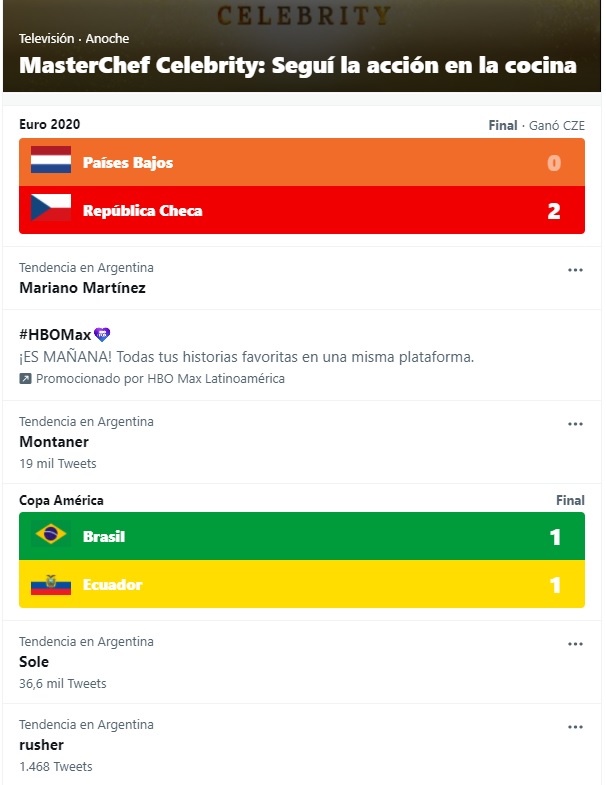Open the #HBOMax promoted hashtag
The image size is (606, 785).
click(54, 334)
